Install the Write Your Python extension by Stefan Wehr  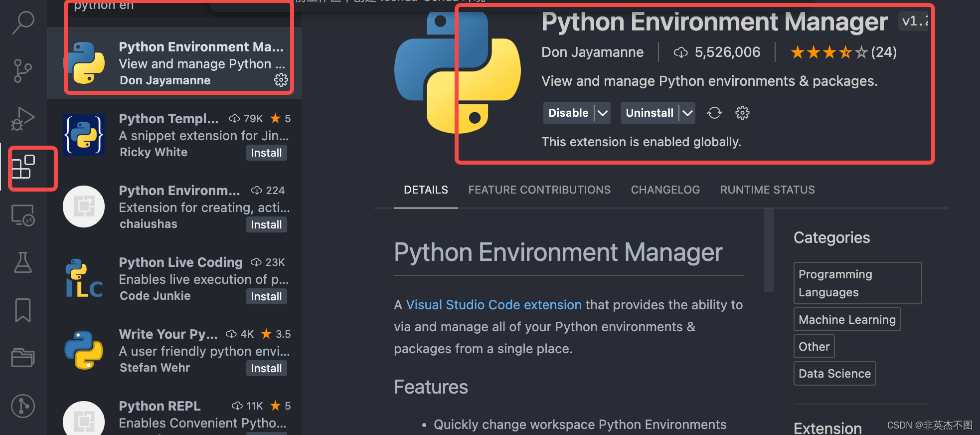(x=266, y=368)
